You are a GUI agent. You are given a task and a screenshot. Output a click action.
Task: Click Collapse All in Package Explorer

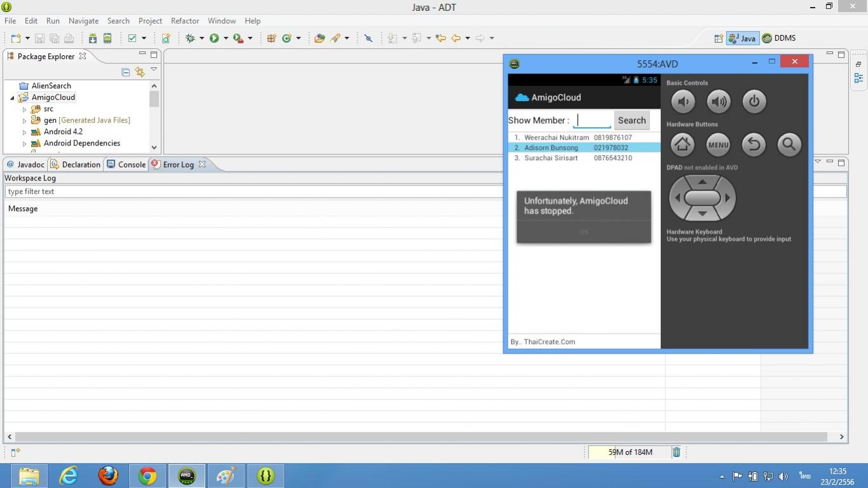125,72
